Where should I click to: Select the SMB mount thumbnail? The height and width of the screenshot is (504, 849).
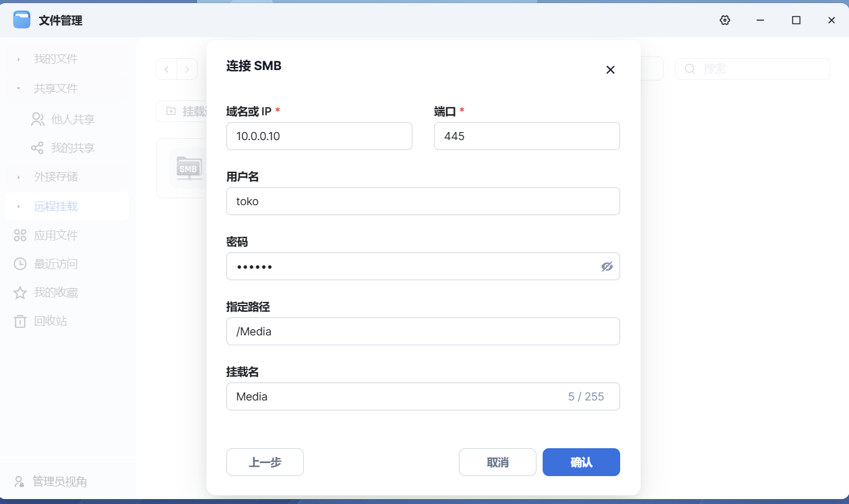[187, 169]
